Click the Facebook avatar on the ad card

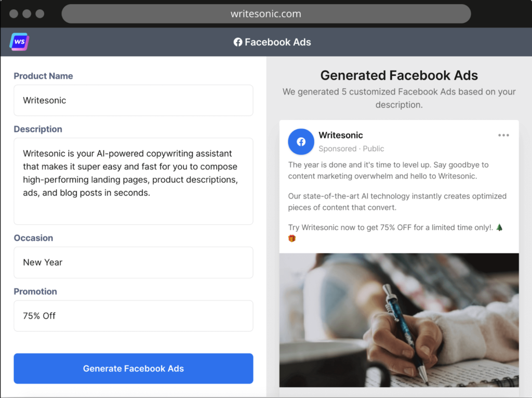[x=301, y=142]
